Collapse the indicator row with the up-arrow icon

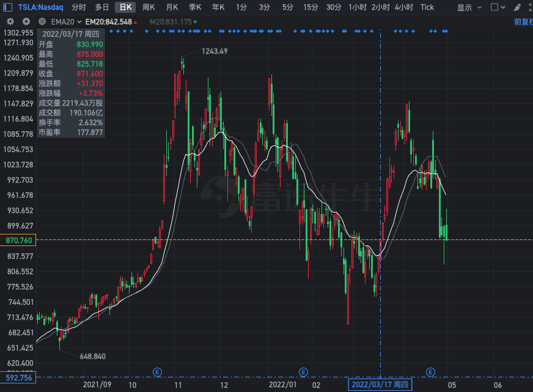(26, 22)
